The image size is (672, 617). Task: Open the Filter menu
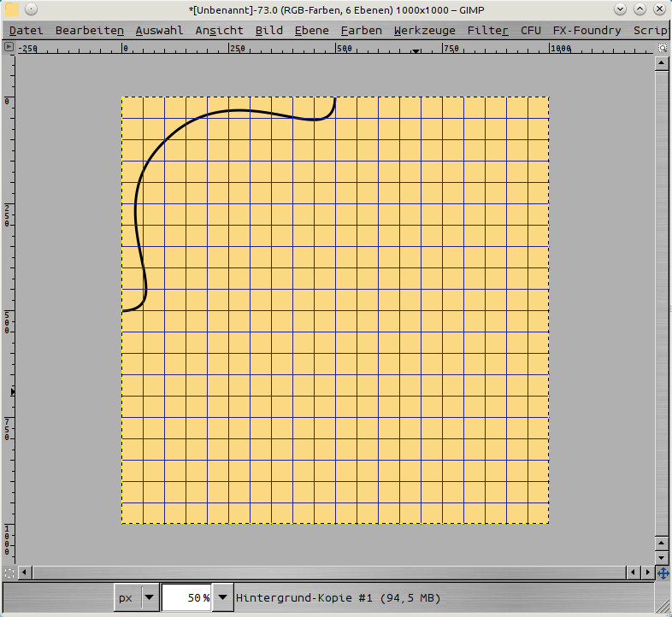coord(487,30)
